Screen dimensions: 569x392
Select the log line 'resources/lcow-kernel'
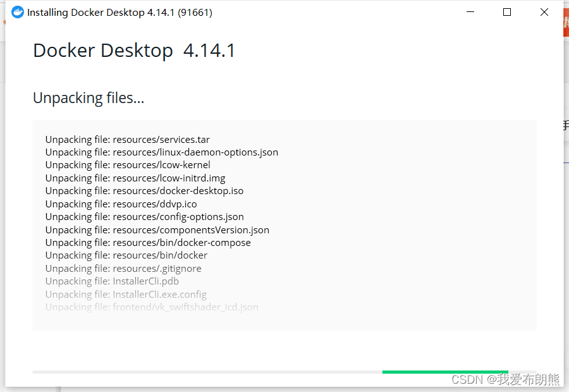(x=128, y=165)
